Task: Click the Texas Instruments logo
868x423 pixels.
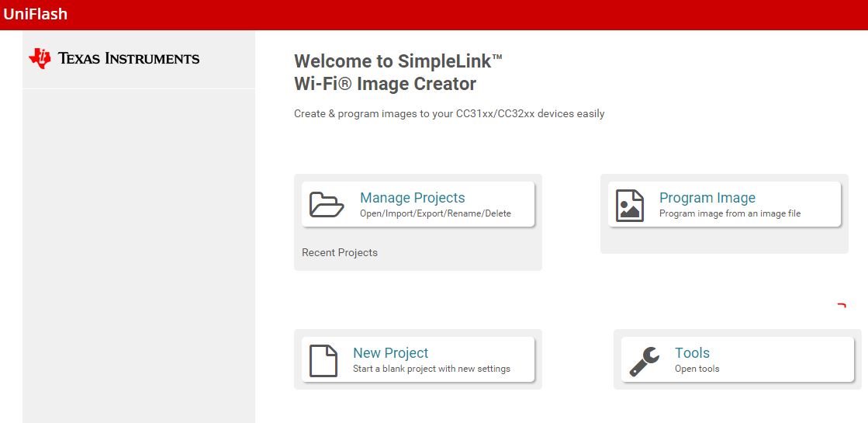Action: pos(114,58)
